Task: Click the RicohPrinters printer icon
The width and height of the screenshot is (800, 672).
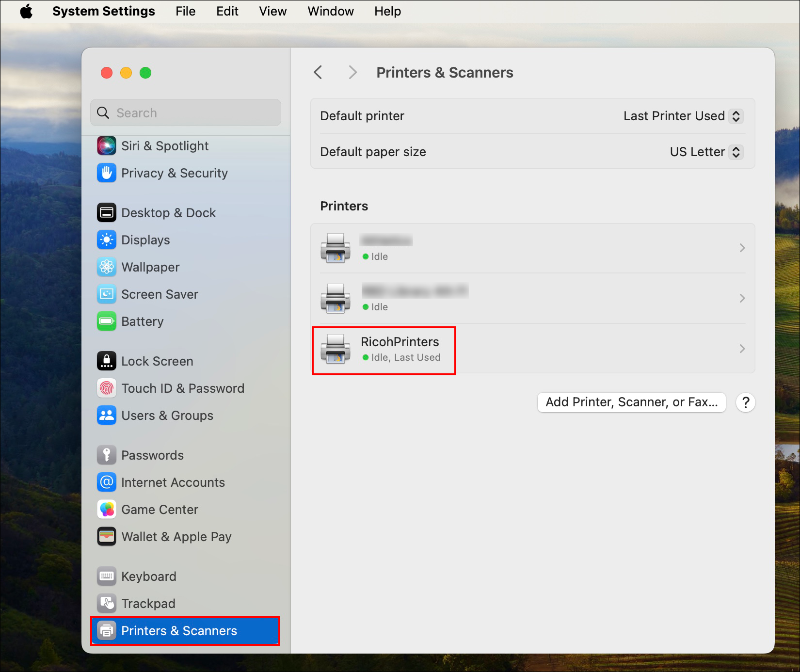Action: pyautogui.click(x=336, y=349)
